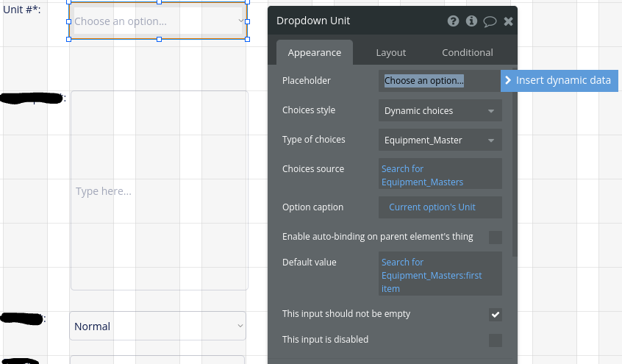Uncheck This input should not be empty
622x364 pixels.
496,315
